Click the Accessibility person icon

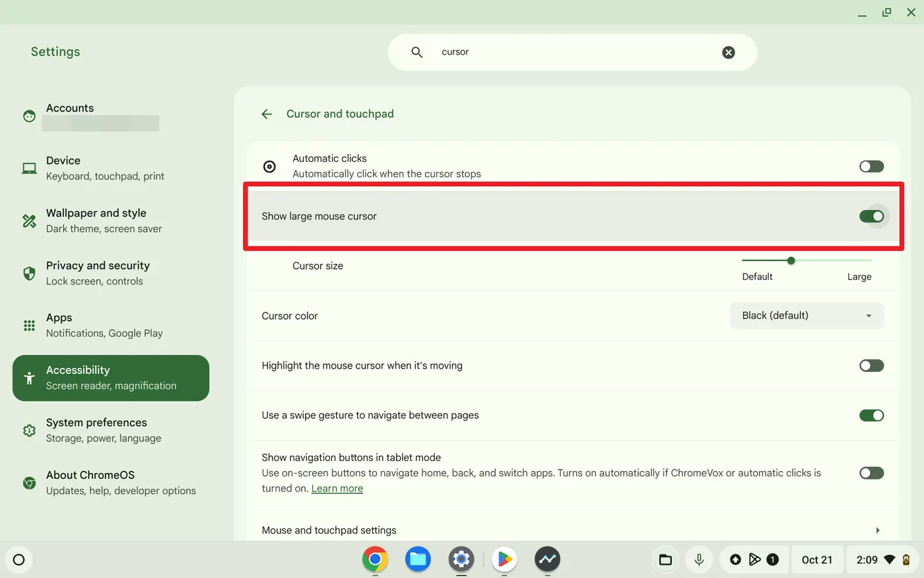pyautogui.click(x=29, y=378)
